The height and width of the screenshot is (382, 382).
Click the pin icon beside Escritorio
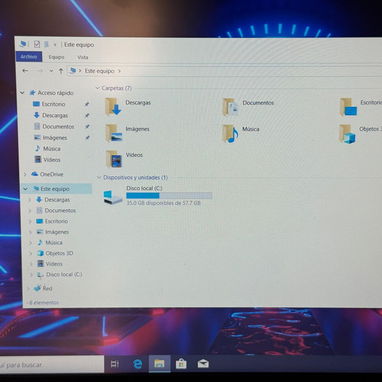coord(87,104)
